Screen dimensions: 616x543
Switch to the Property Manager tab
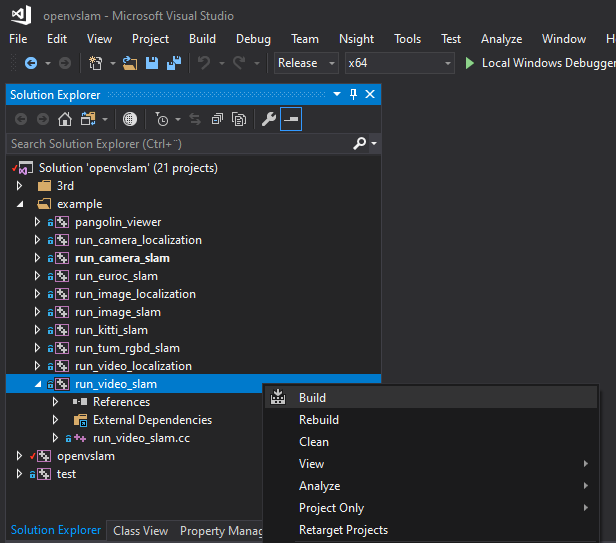click(222, 531)
